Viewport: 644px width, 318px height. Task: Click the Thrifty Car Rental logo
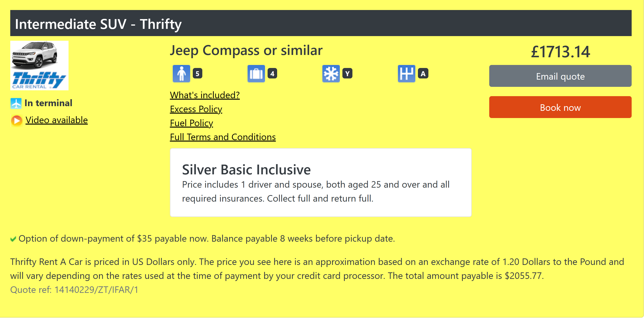[x=39, y=80]
